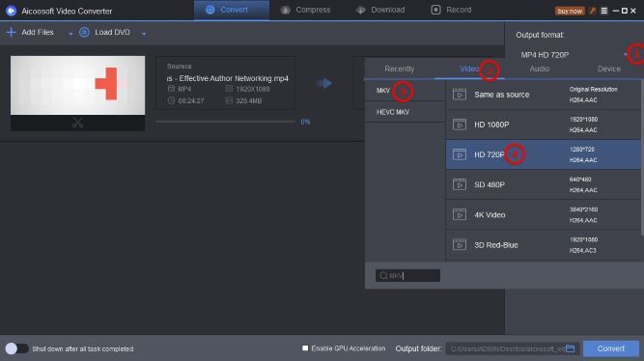The width and height of the screenshot is (644, 361).
Task: Switch to the Compress tab
Action: point(305,10)
